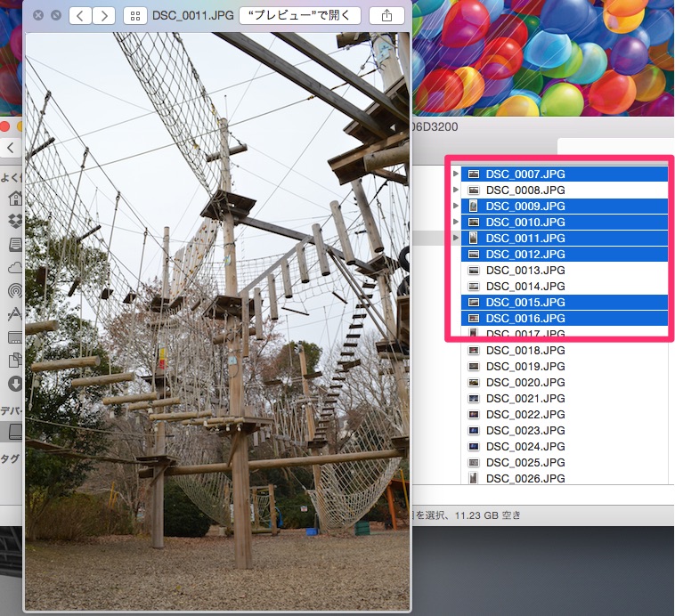Click the DSC_0024.JPG file thumbnail icon
675x616 pixels.
[474, 446]
